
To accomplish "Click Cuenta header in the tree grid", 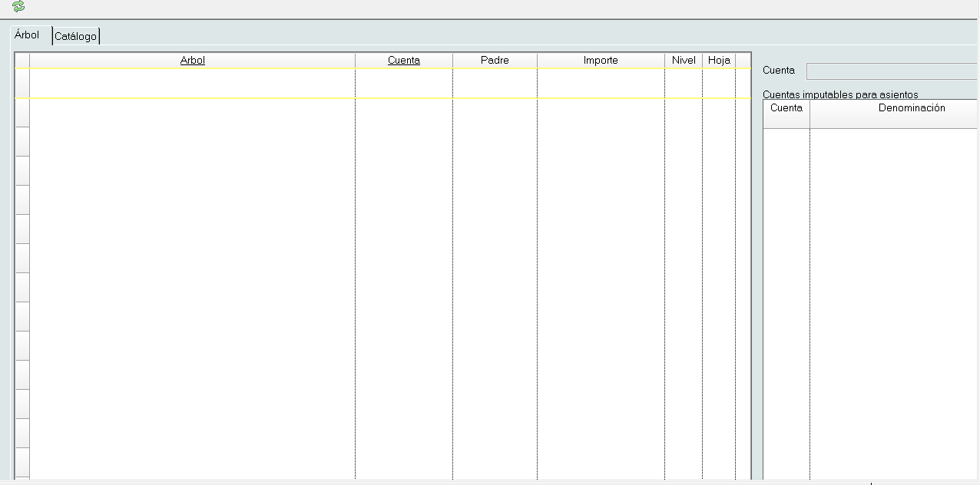I will point(403,60).
